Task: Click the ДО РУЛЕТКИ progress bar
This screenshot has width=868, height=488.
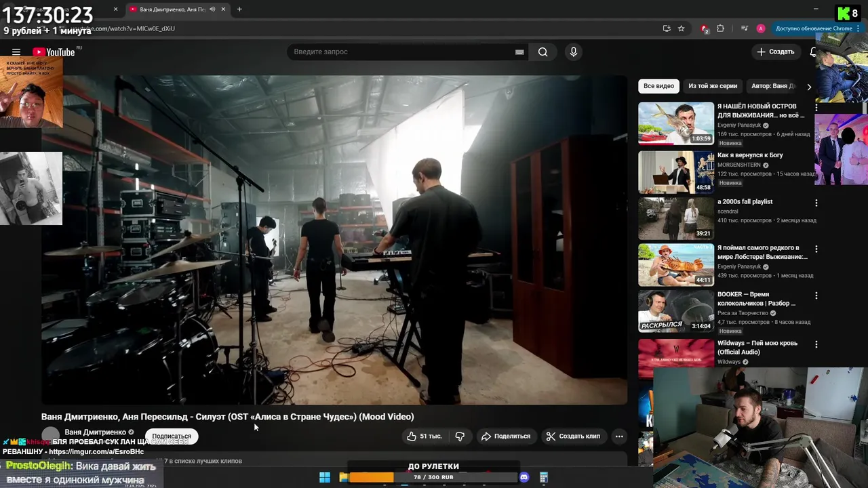Action: [433, 477]
